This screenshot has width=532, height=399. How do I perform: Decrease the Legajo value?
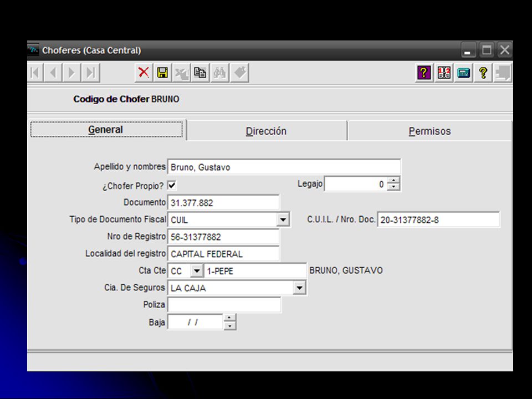tap(393, 187)
